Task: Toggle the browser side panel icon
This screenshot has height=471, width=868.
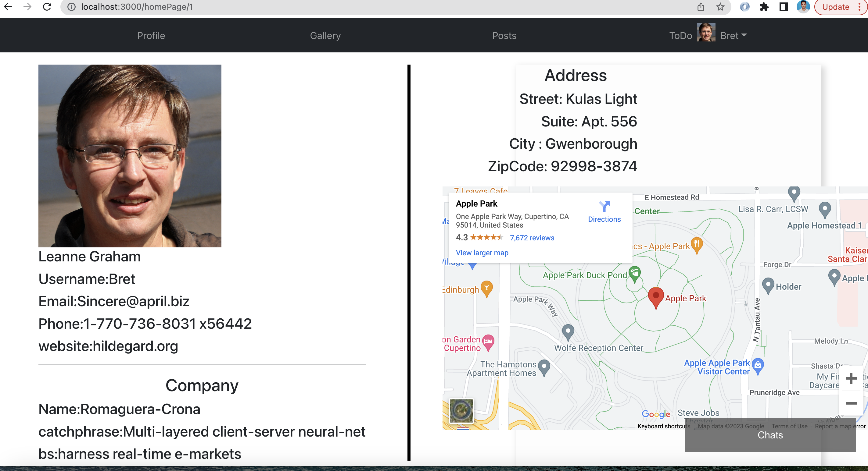Action: pyautogui.click(x=784, y=7)
